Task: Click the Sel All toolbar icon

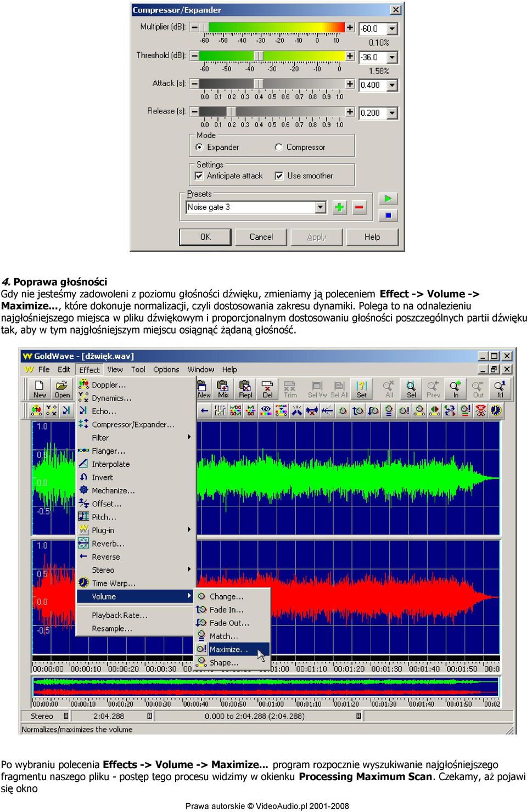Action: tap(339, 389)
